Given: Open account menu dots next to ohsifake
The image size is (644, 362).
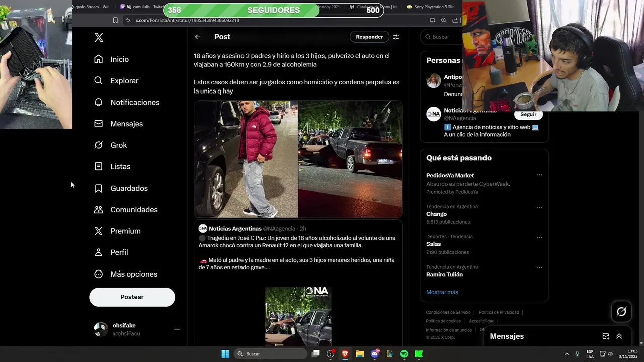Looking at the screenshot, I should pyautogui.click(x=177, y=329).
